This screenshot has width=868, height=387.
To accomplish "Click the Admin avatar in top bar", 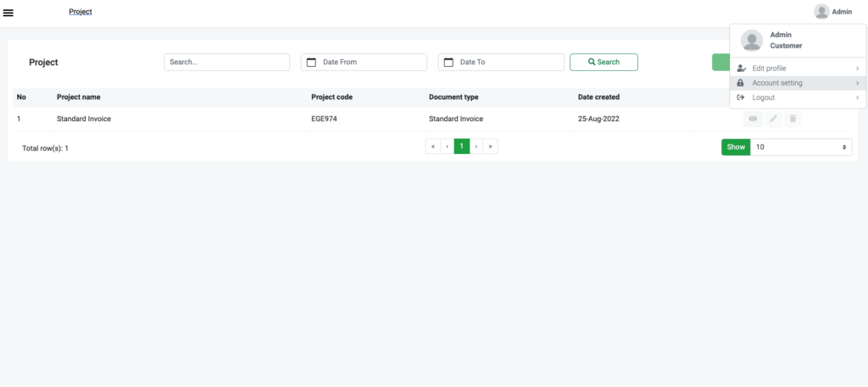I will [821, 12].
